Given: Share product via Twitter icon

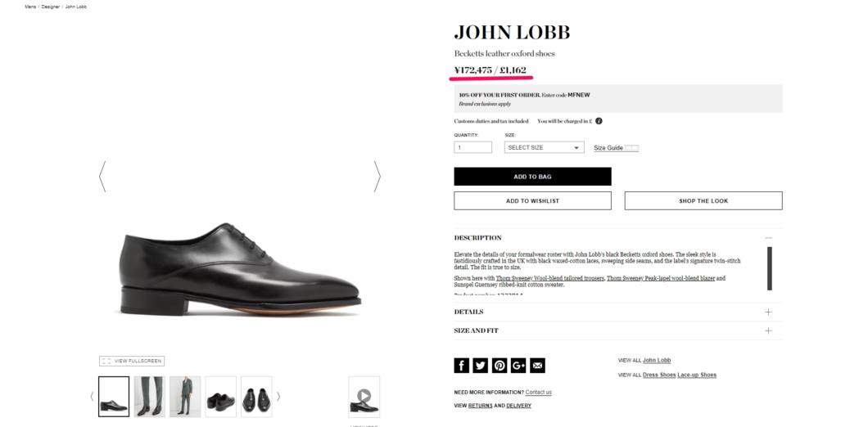Looking at the screenshot, I should pyautogui.click(x=481, y=365).
